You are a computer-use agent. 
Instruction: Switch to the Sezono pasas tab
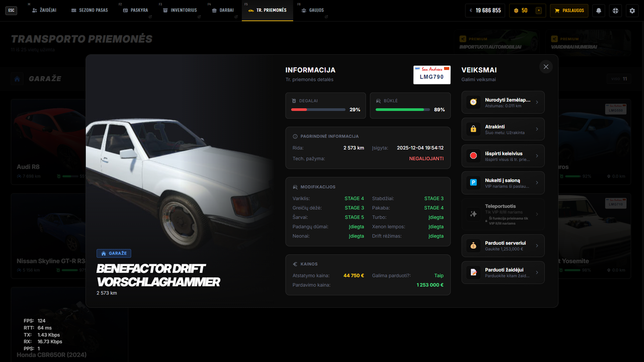pyautogui.click(x=90, y=11)
